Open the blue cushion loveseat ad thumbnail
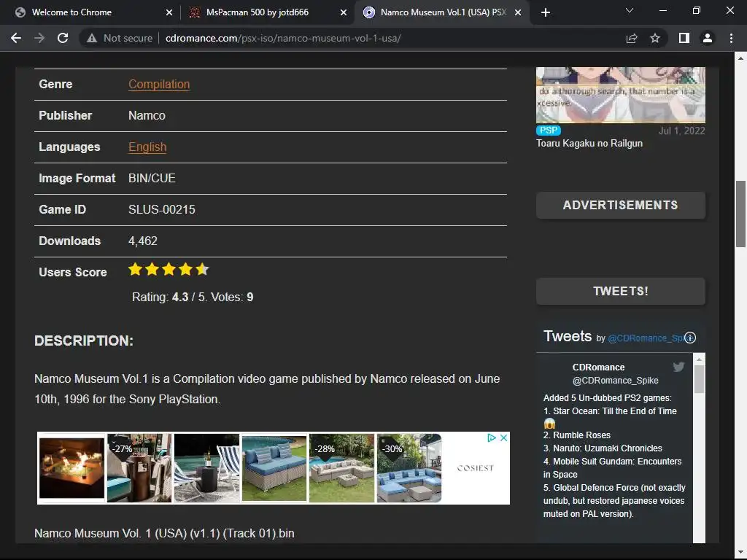The image size is (747, 560). coord(274,468)
